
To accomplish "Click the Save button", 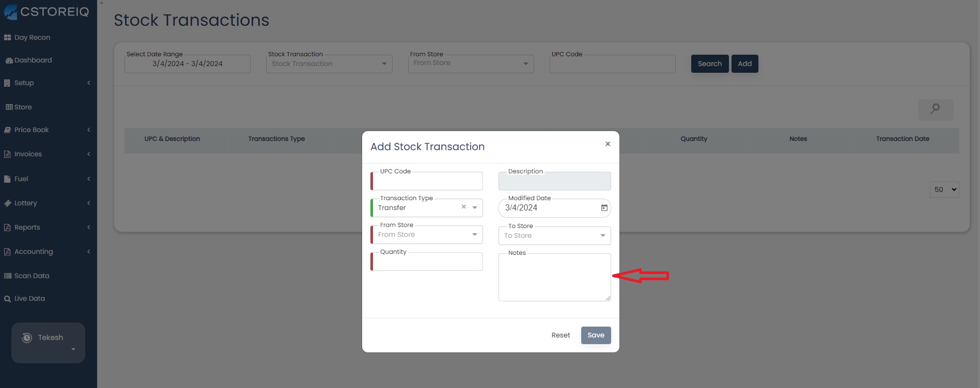I will [596, 335].
